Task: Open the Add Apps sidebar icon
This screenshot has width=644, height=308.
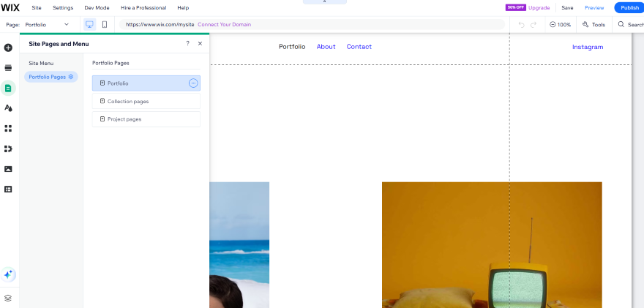Action: coord(8,129)
